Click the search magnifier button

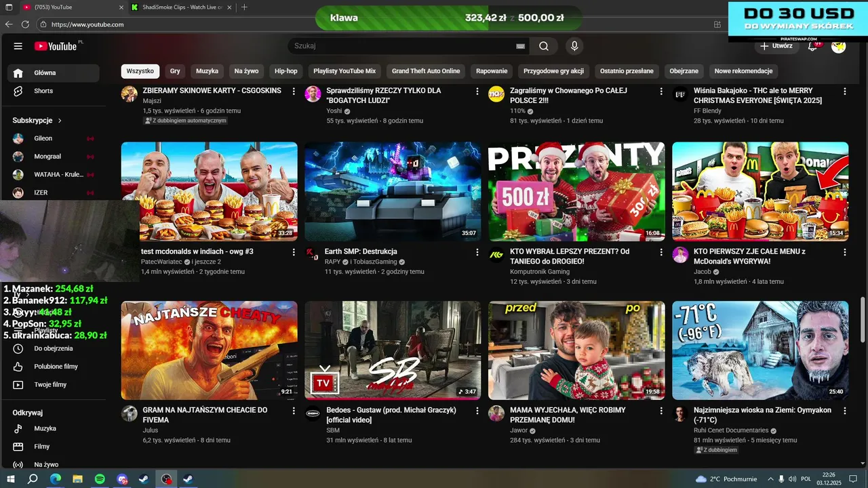[x=544, y=46]
